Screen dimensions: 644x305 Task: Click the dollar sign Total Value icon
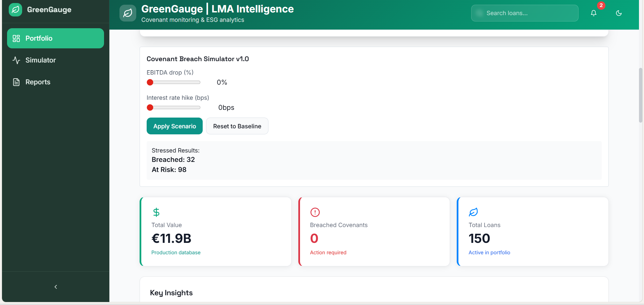point(156,212)
